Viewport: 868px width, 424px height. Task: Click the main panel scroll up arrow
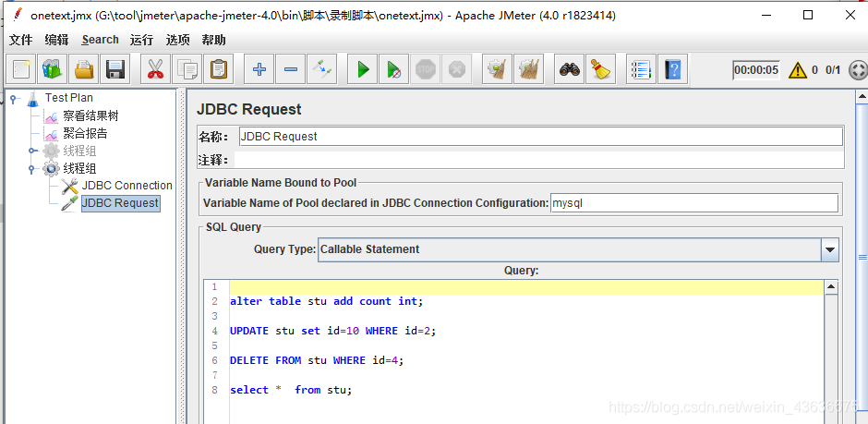[x=862, y=97]
